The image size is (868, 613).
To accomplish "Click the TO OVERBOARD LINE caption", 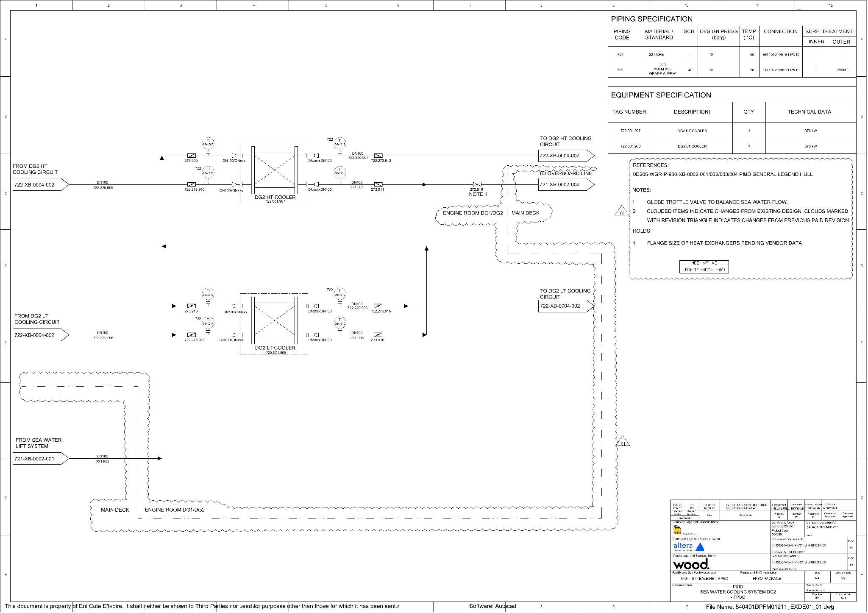I will (x=566, y=173).
